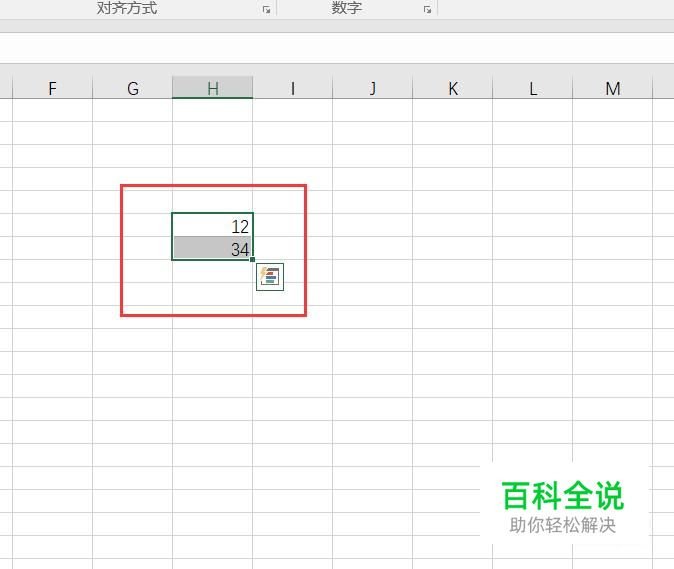Click the fill handle of selected range
This screenshot has height=569, width=674.
[252, 259]
